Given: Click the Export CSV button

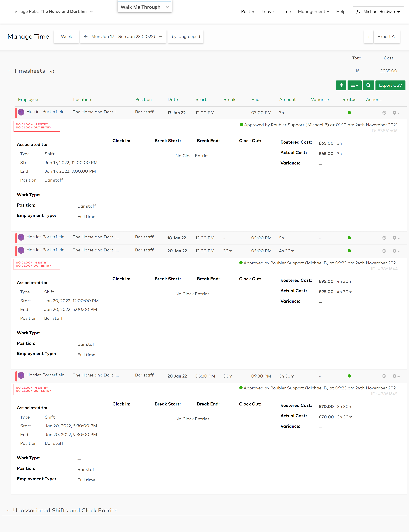Looking at the screenshot, I should point(390,85).
